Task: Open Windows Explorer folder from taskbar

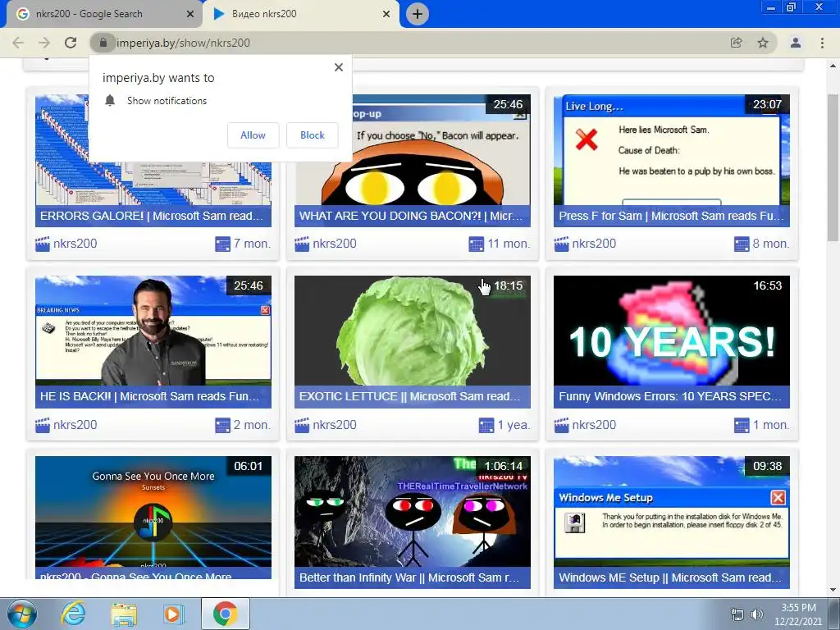Action: coord(124,614)
